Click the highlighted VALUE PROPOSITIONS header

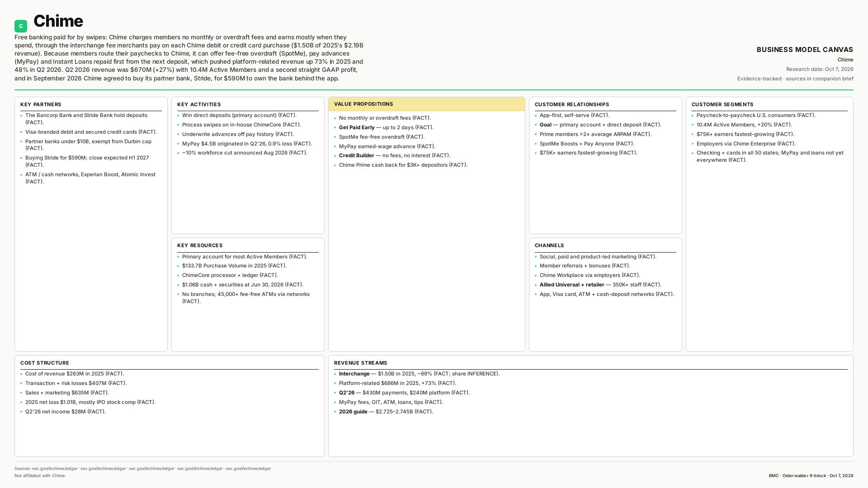[x=427, y=104]
